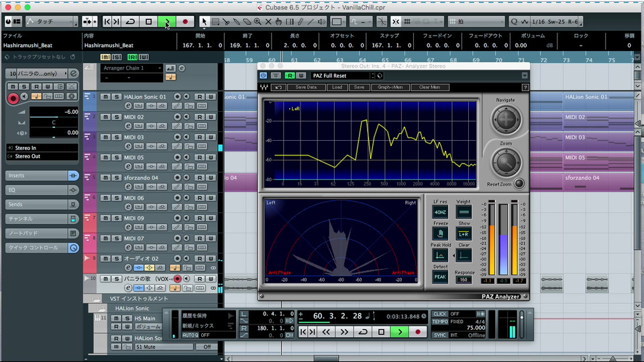
Task: Click Save Data button in PAZ
Action: click(x=306, y=87)
